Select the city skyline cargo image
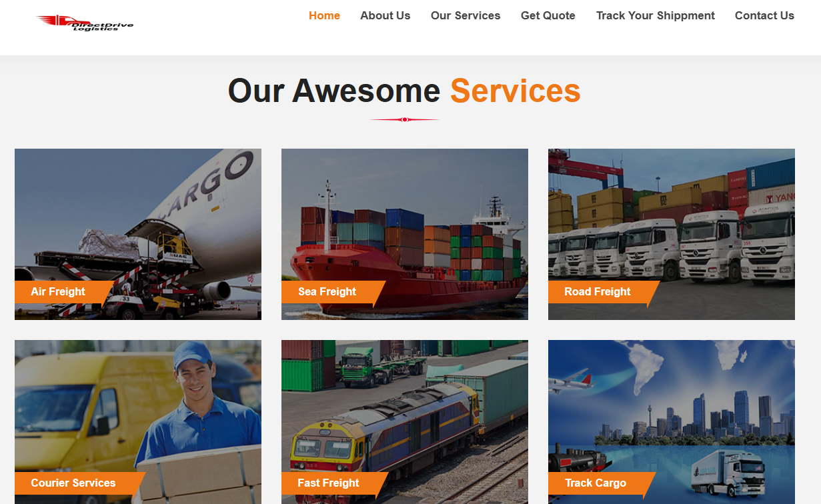 pos(672,422)
